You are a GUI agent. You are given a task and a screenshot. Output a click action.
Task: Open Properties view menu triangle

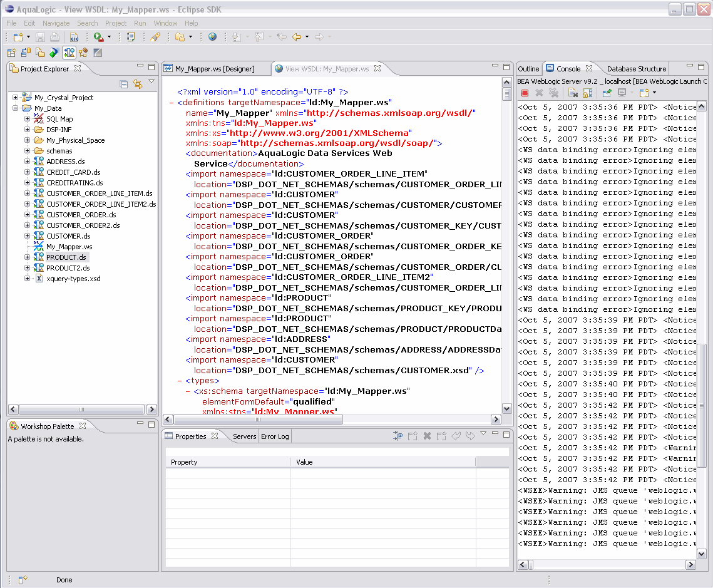coord(483,434)
